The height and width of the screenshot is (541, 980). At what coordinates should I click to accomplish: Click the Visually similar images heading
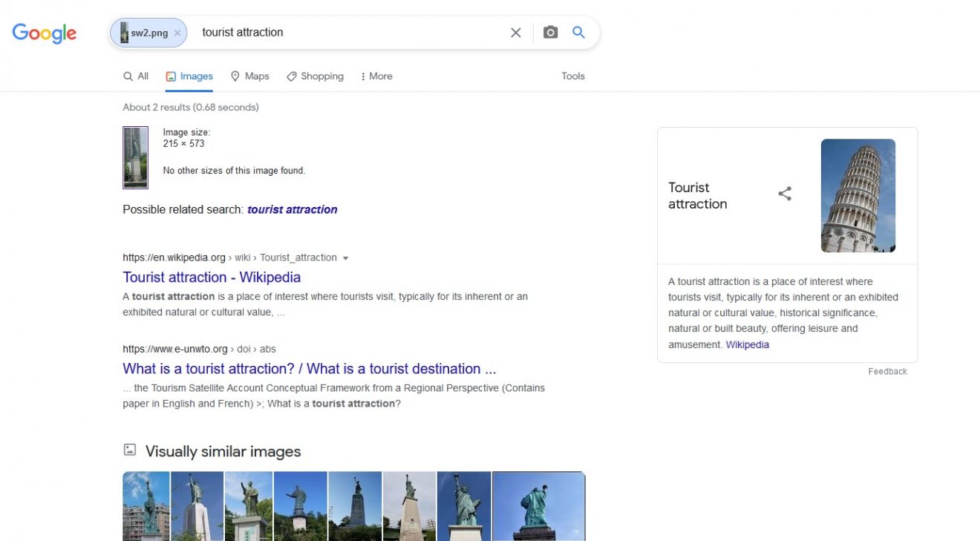pos(223,452)
